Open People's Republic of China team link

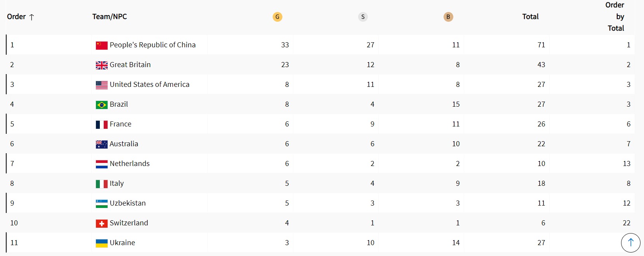[153, 45]
